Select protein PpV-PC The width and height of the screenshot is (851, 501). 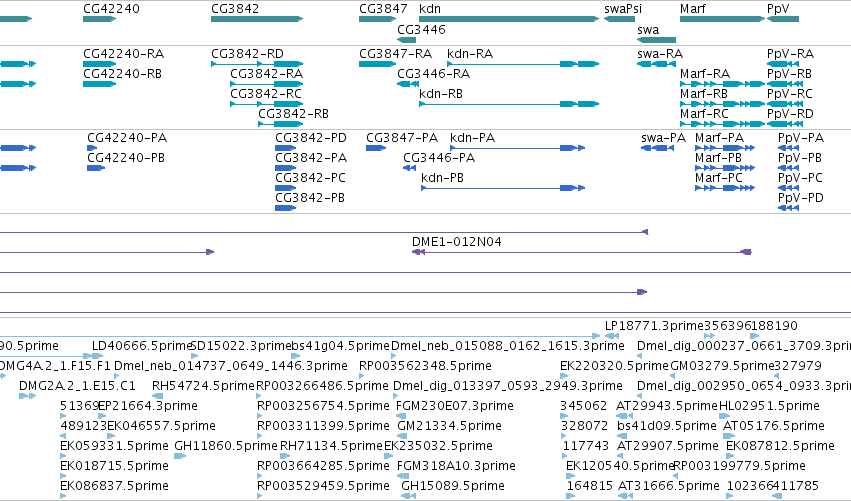tap(789, 188)
